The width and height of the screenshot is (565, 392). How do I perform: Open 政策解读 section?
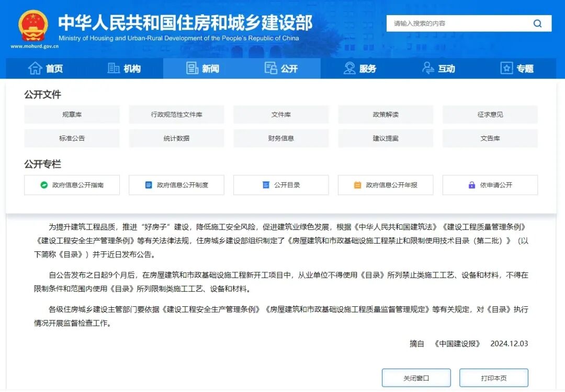coord(386,114)
